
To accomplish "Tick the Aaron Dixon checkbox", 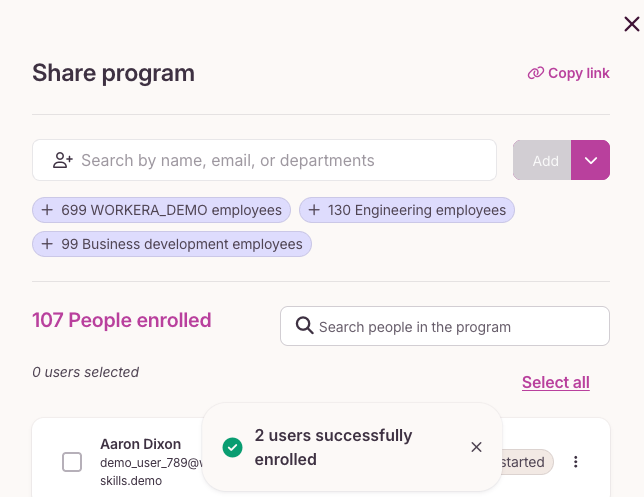I will (72, 462).
